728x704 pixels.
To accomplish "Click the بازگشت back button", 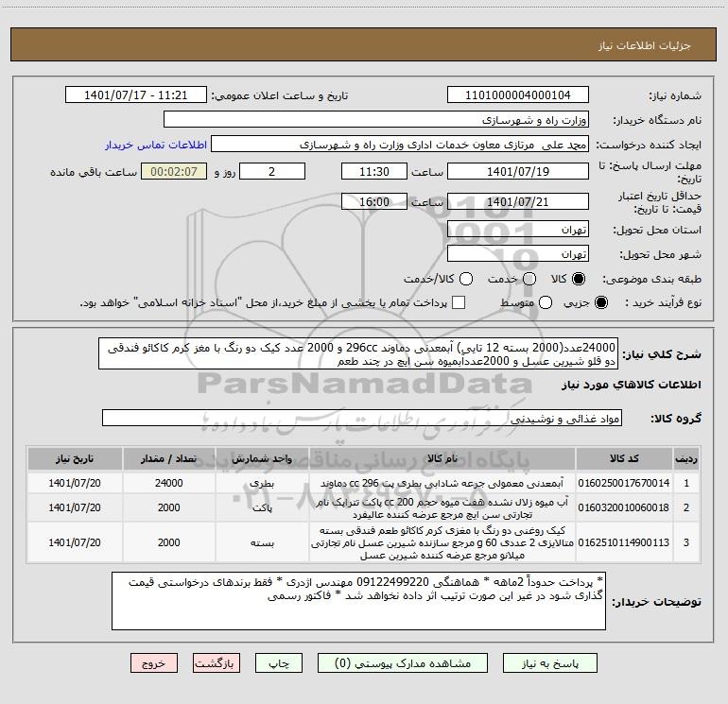I will [217, 663].
